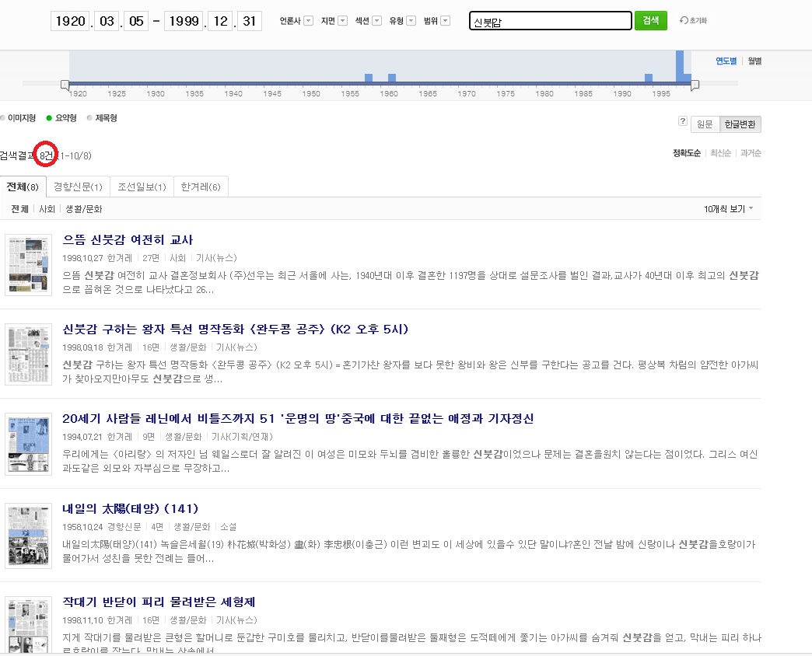Click the tall timeline bar near 1997
Viewport: 812px width, 656px height.
pyautogui.click(x=680, y=66)
